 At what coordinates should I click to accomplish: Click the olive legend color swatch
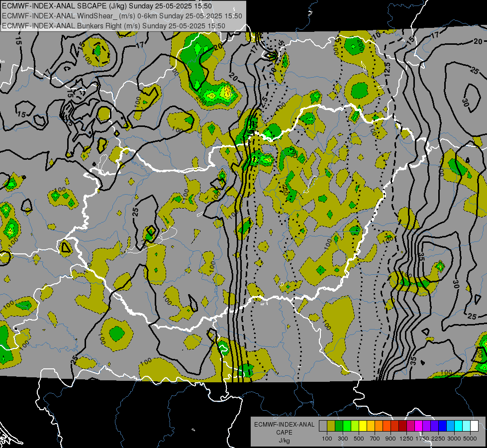click(x=331, y=426)
